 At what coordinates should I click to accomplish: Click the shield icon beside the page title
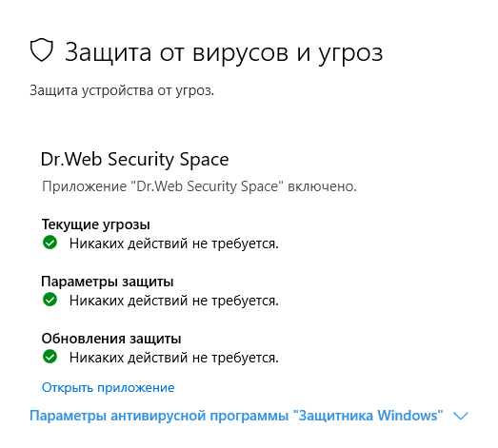point(41,50)
